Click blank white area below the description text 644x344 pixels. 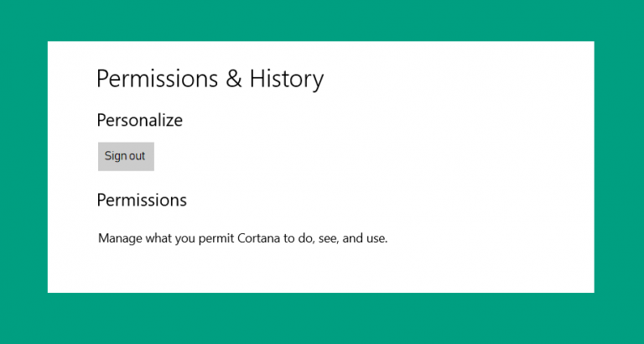click(322, 269)
